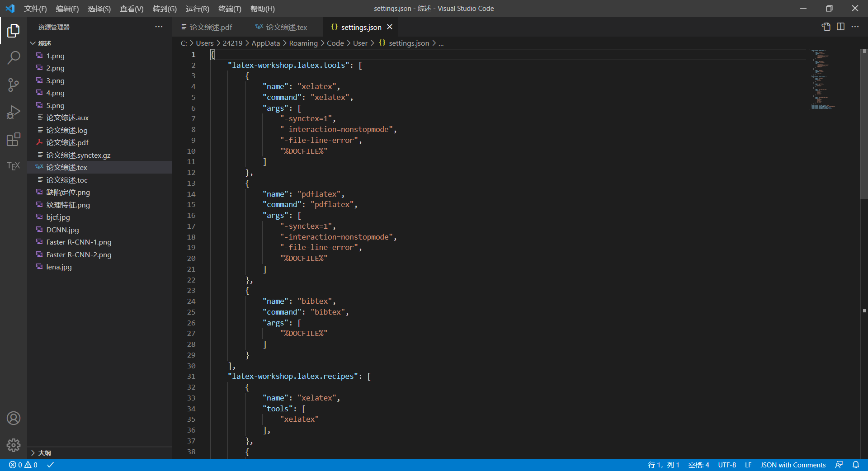Image resolution: width=868 pixels, height=471 pixels.
Task: Open the Explorer more actions menu
Action: (x=159, y=27)
